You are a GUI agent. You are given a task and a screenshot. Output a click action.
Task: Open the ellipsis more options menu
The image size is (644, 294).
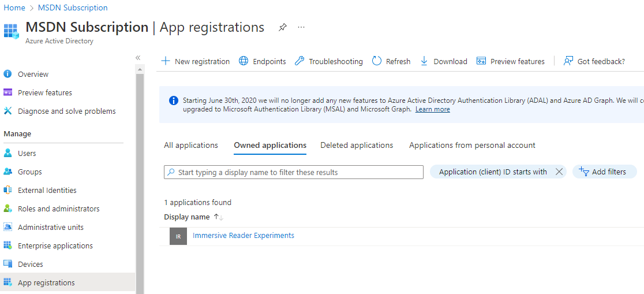301,27
